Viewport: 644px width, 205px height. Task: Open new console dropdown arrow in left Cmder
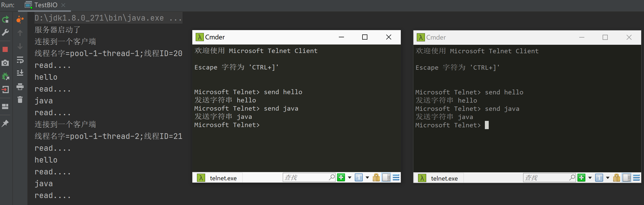point(350,177)
